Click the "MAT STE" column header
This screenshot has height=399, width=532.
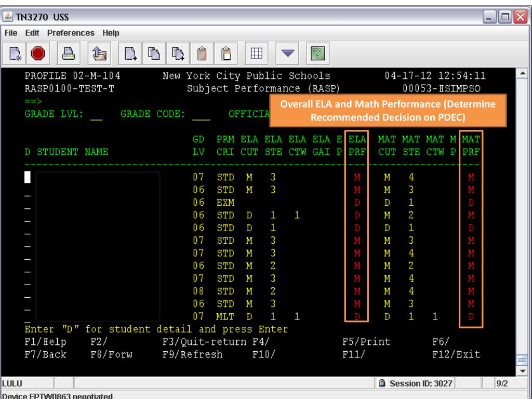[411, 145]
